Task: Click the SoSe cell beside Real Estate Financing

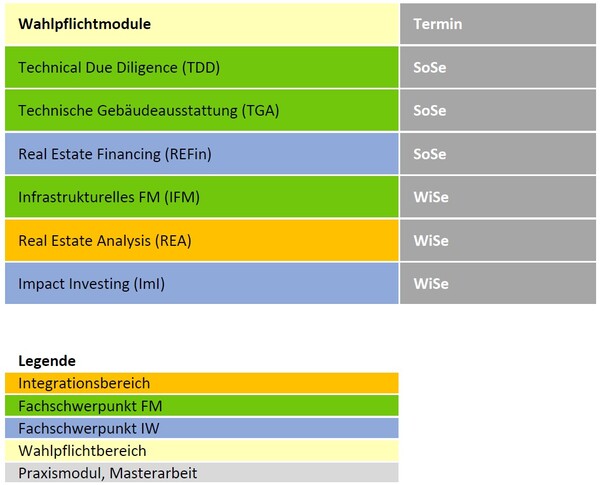Action: tap(497, 154)
